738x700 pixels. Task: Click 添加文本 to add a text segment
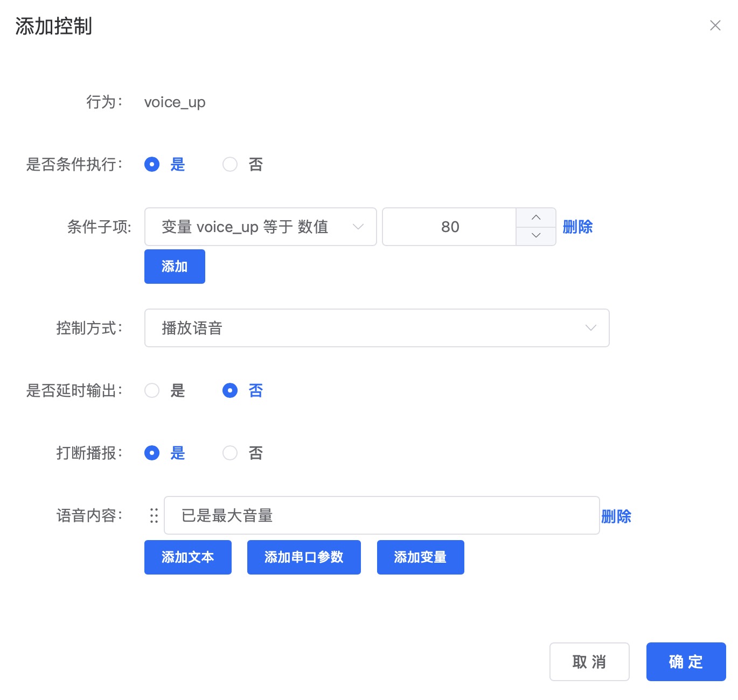[x=187, y=557]
